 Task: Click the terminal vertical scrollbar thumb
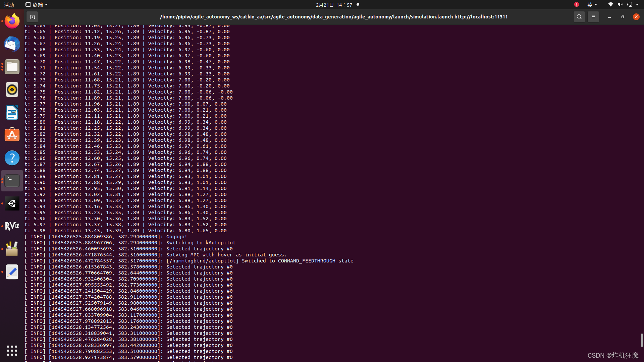point(642,340)
